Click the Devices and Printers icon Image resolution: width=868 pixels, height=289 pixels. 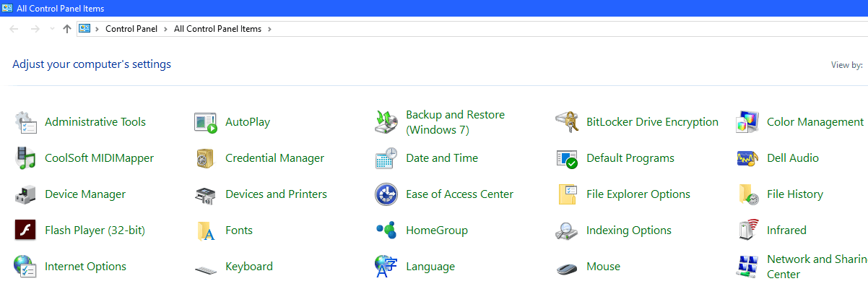[x=206, y=194]
